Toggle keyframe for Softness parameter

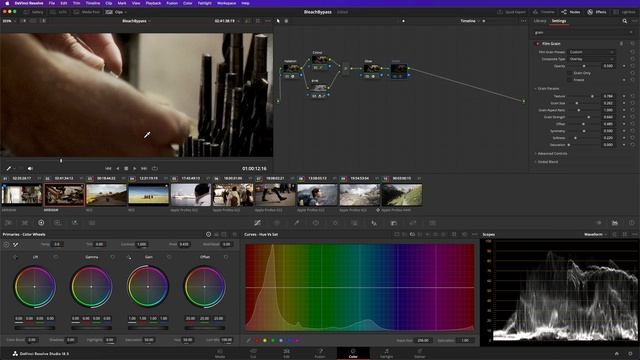point(624,138)
